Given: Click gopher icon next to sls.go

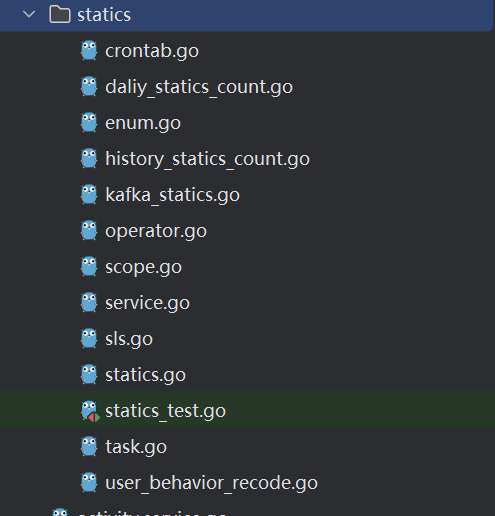Looking at the screenshot, I should coord(89,338).
